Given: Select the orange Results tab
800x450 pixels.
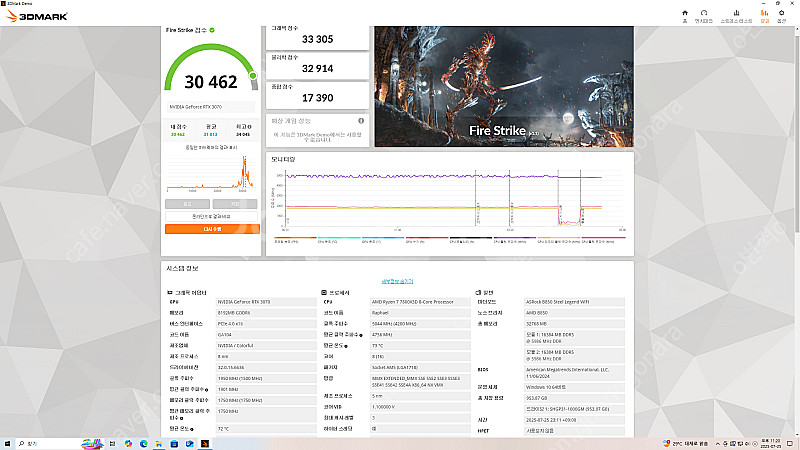Looking at the screenshot, I should (x=764, y=16).
